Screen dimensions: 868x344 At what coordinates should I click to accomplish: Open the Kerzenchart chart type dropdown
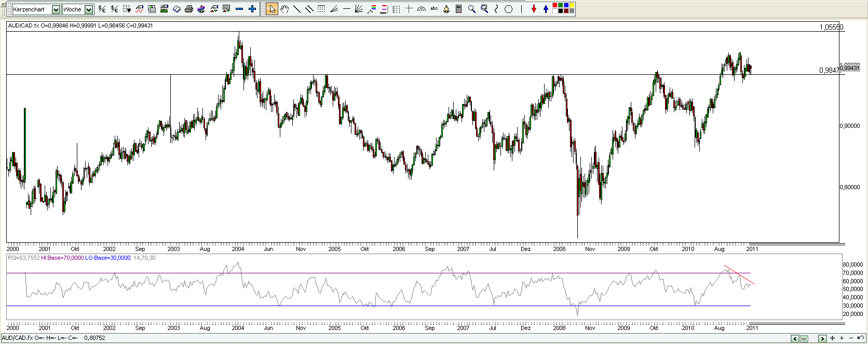click(56, 9)
